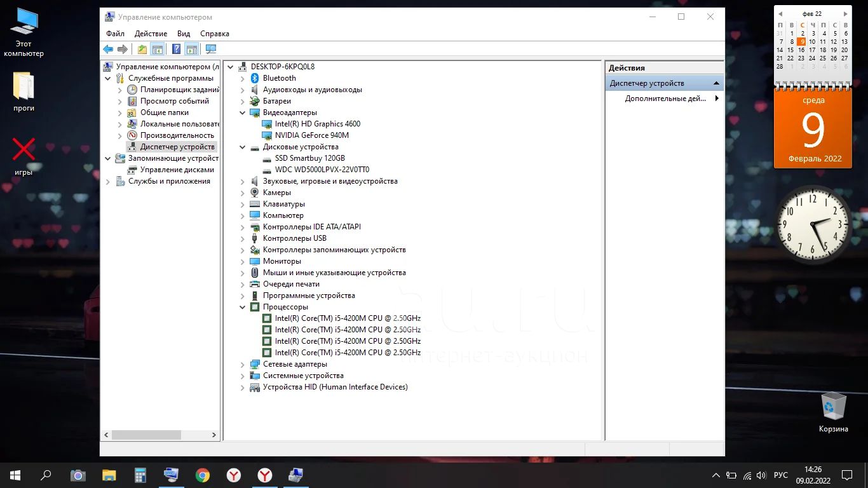Select the Этот компьютер desktop icon
The image size is (868, 488).
pyautogui.click(x=24, y=32)
